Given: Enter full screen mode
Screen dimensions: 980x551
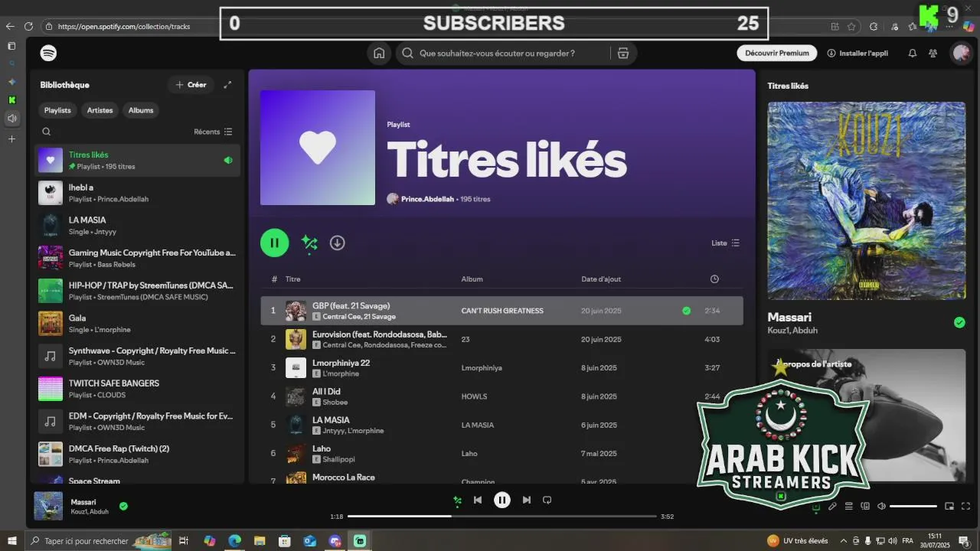Looking at the screenshot, I should point(965,506).
